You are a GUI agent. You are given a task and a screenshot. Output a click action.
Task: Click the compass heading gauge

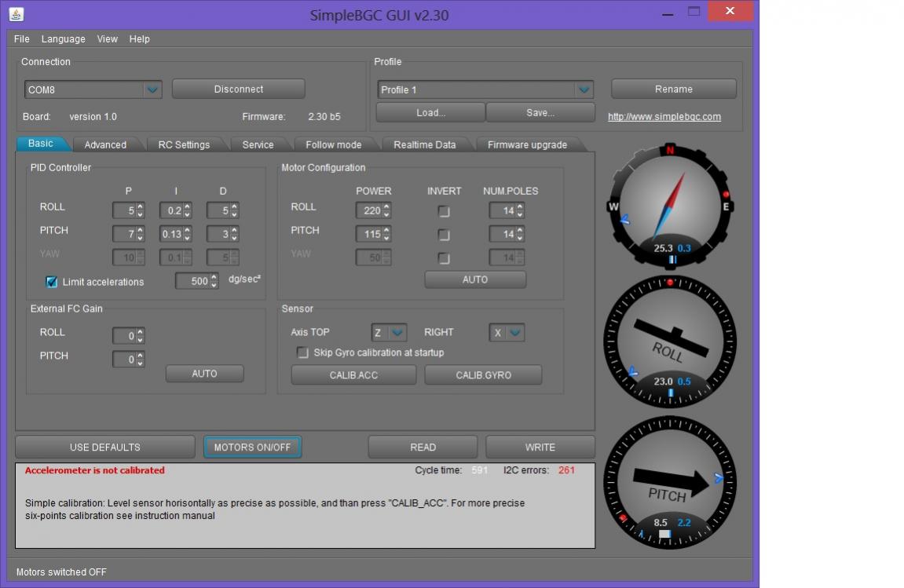click(670, 206)
